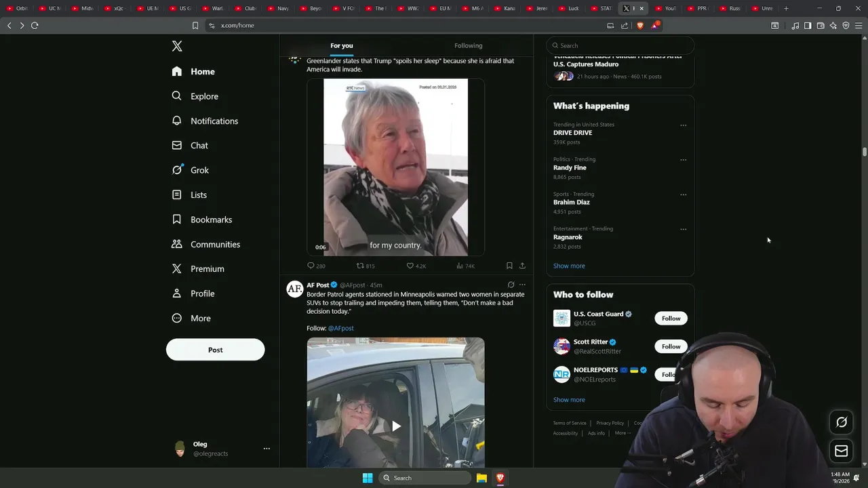Viewport: 868px width, 488px height.
Task: Open Brave Rewards triangle icon
Action: click(x=655, y=25)
